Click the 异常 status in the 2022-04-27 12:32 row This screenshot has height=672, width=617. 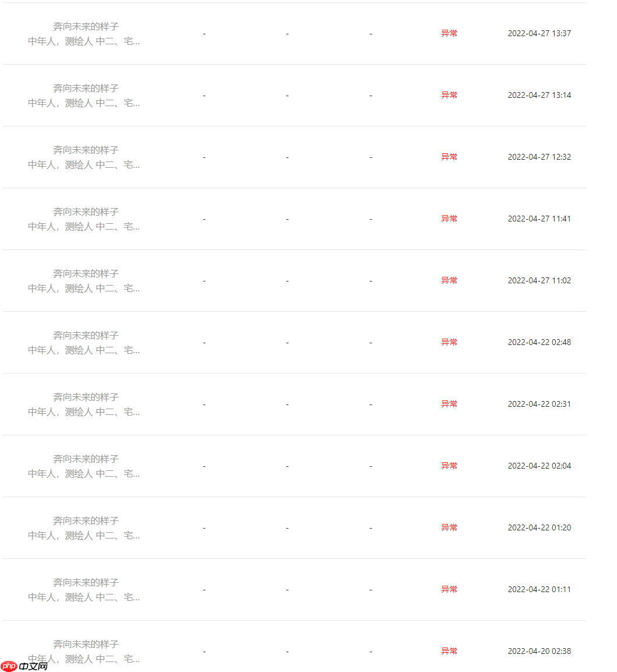[x=449, y=157]
